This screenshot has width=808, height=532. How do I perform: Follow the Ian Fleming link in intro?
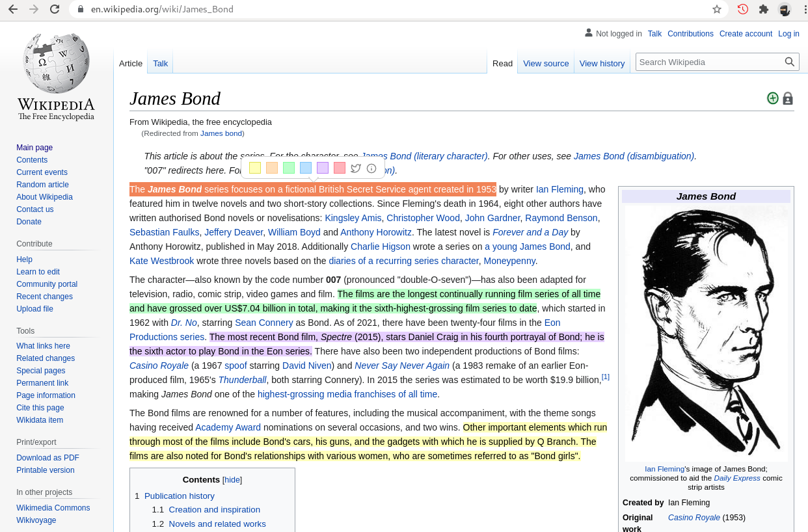pyautogui.click(x=559, y=189)
